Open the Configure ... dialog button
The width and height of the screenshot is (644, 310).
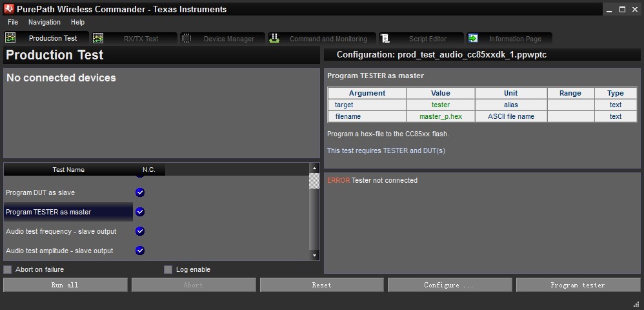pyautogui.click(x=450, y=285)
